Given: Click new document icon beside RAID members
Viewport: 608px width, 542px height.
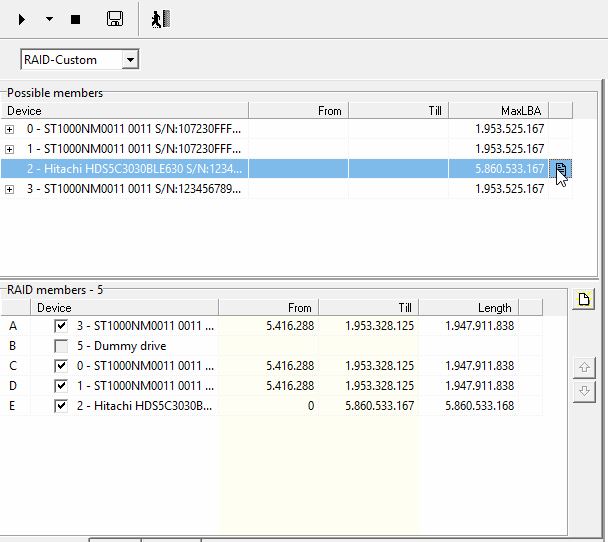Looking at the screenshot, I should click(x=585, y=300).
